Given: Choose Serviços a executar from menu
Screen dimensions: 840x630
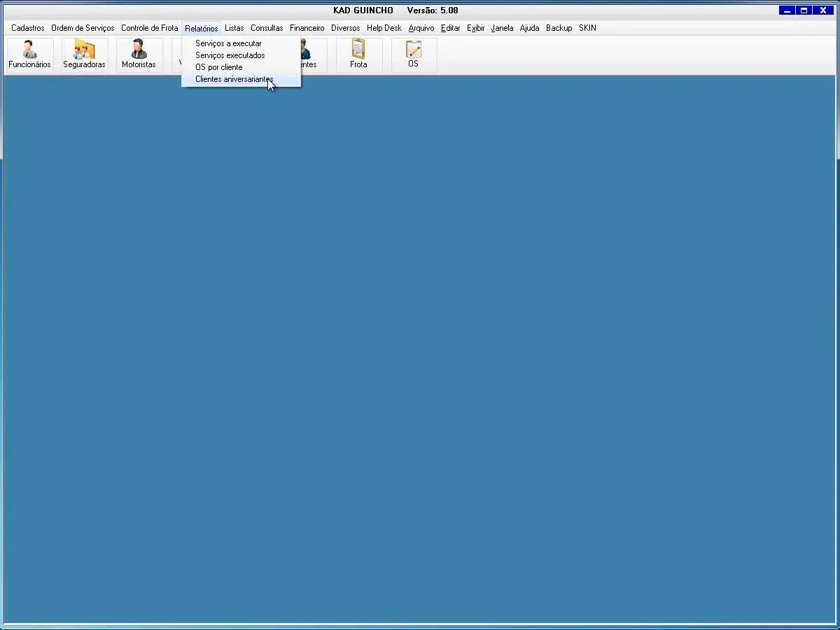Looking at the screenshot, I should coord(228,43).
